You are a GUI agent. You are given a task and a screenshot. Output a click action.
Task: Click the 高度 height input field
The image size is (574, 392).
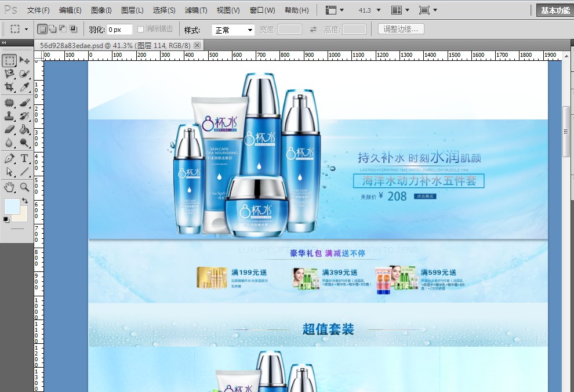click(354, 29)
